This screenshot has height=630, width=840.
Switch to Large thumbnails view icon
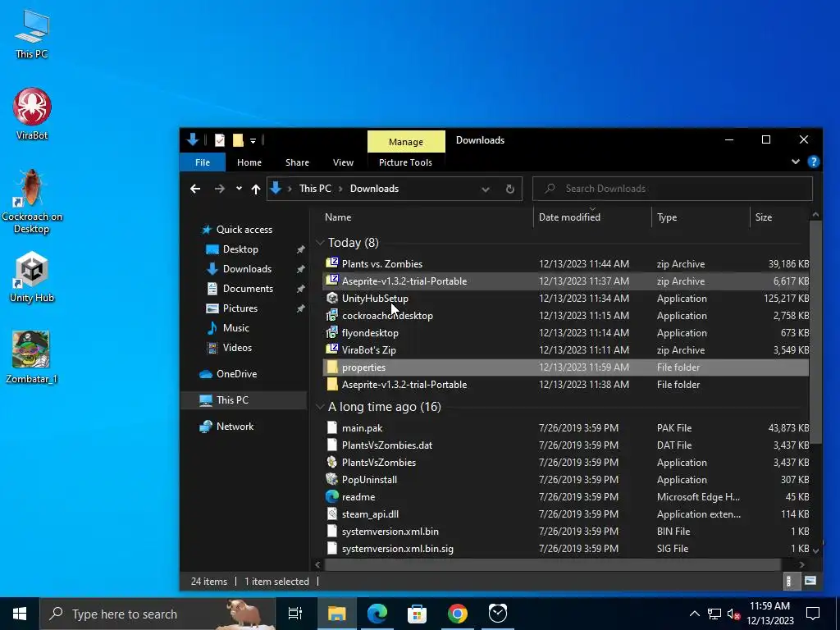(810, 581)
